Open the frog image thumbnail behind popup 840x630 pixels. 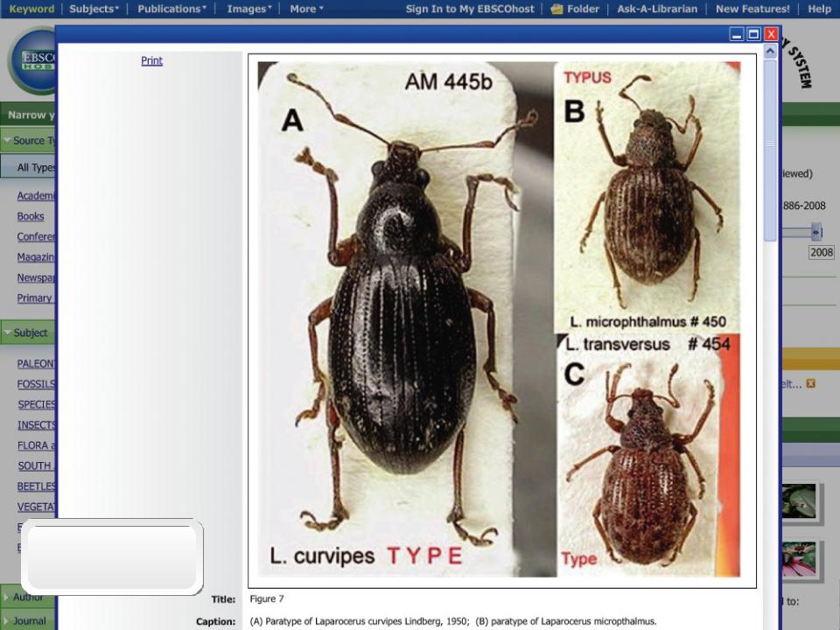pyautogui.click(x=799, y=500)
